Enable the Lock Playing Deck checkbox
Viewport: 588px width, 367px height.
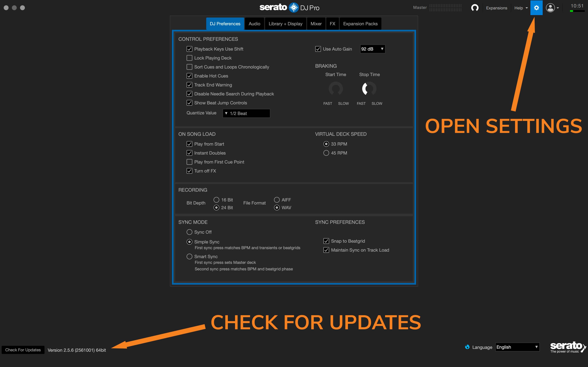click(189, 58)
